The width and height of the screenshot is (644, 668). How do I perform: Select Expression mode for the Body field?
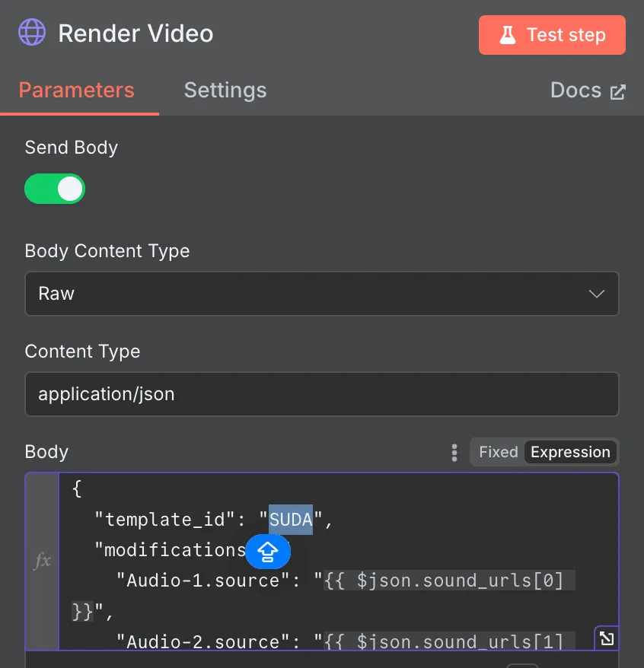[x=570, y=452]
